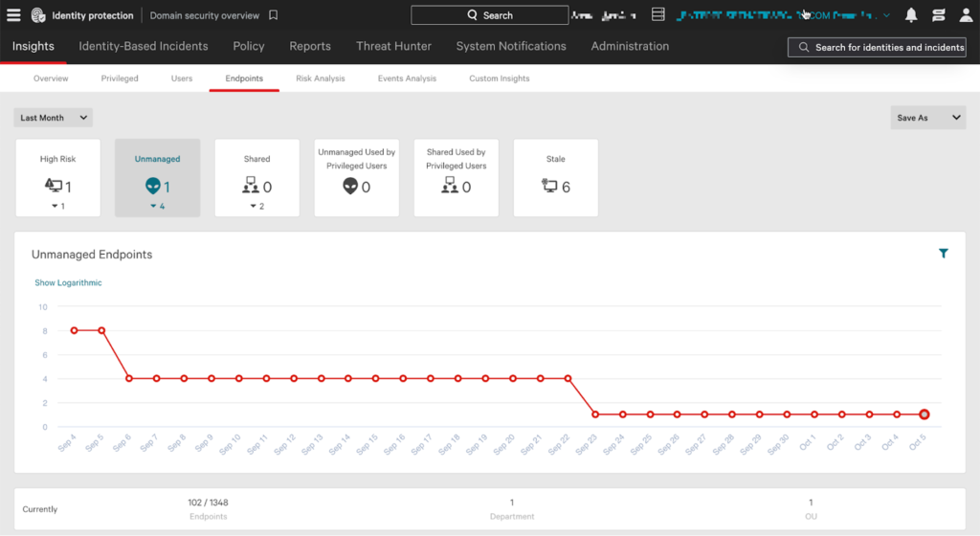Expand the Save As dropdown

[927, 118]
